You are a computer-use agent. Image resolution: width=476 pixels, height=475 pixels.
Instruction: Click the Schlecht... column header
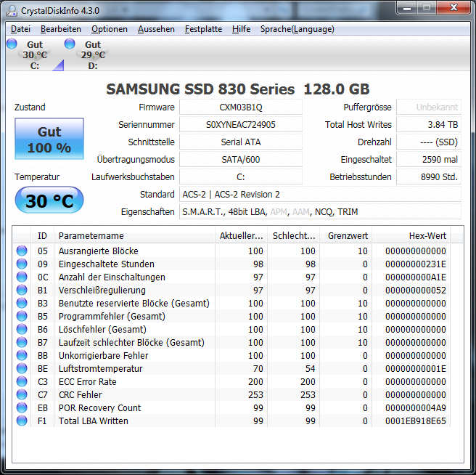click(x=294, y=235)
